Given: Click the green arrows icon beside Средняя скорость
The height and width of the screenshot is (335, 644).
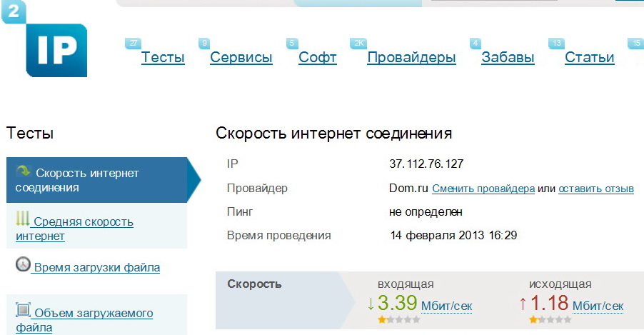Looking at the screenshot, I should click(x=23, y=219).
